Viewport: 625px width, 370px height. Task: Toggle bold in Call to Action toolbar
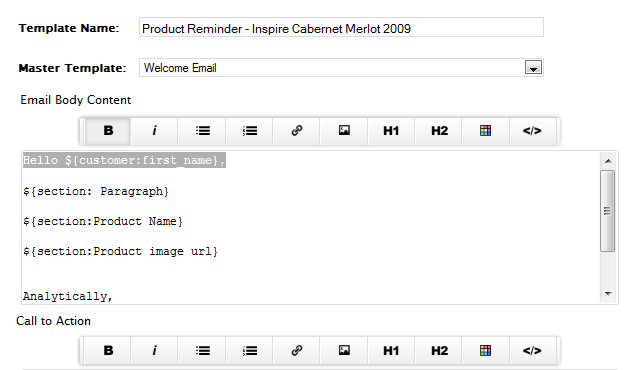click(108, 350)
